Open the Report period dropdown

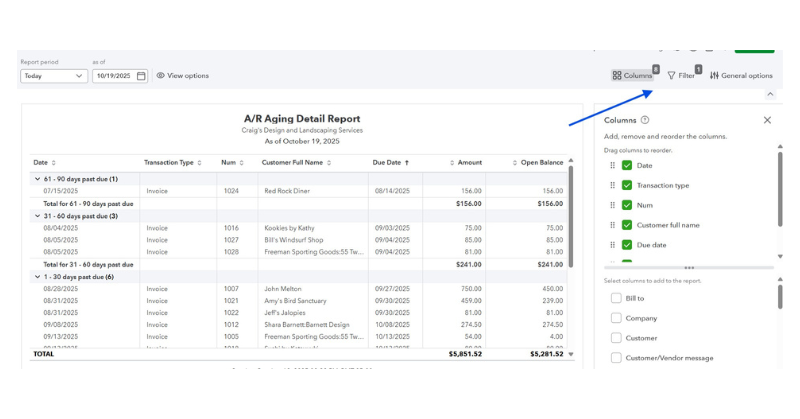(54, 76)
